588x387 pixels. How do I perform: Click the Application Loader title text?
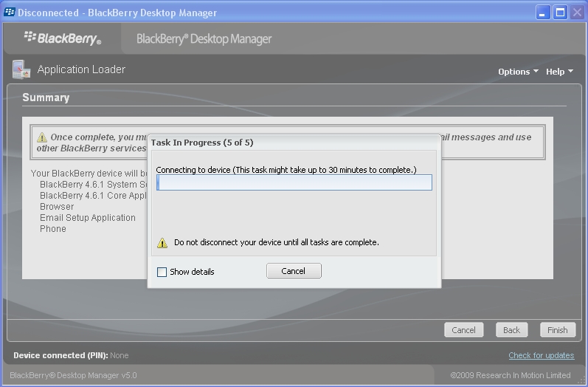(x=81, y=69)
